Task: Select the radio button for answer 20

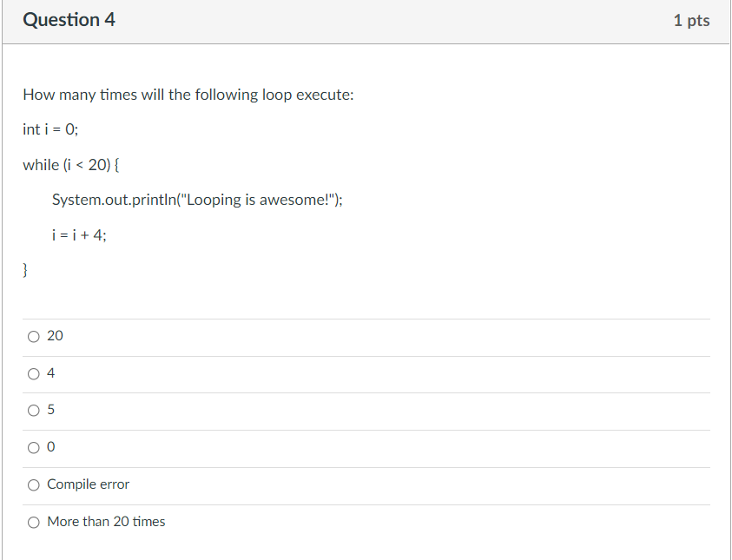Action: tap(34, 336)
